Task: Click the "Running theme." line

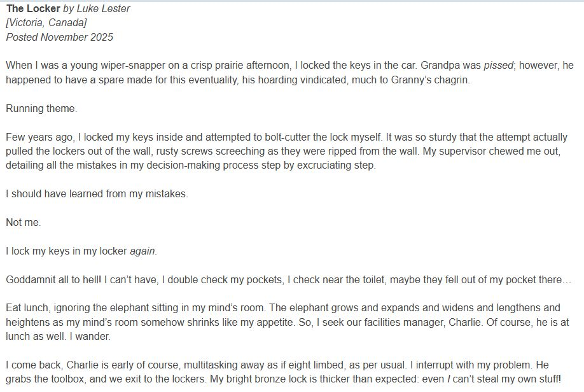Action: tap(41, 108)
